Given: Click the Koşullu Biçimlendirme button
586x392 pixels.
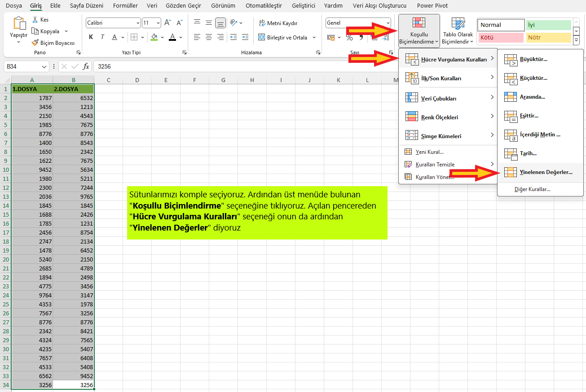Looking at the screenshot, I should pyautogui.click(x=419, y=30).
